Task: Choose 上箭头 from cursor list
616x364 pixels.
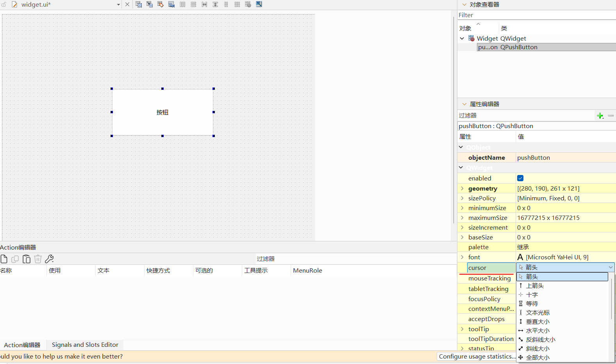Action: tap(562, 285)
